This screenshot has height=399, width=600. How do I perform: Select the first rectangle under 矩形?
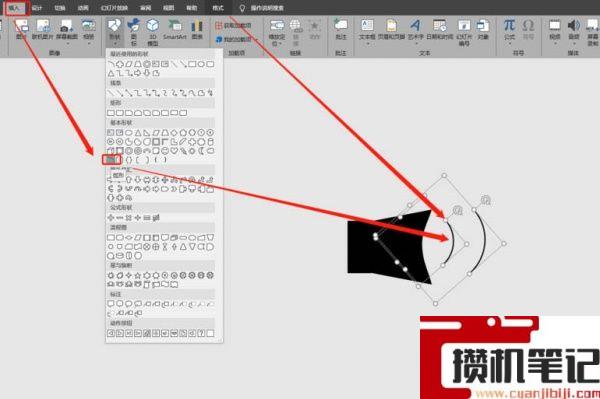pyautogui.click(x=111, y=113)
